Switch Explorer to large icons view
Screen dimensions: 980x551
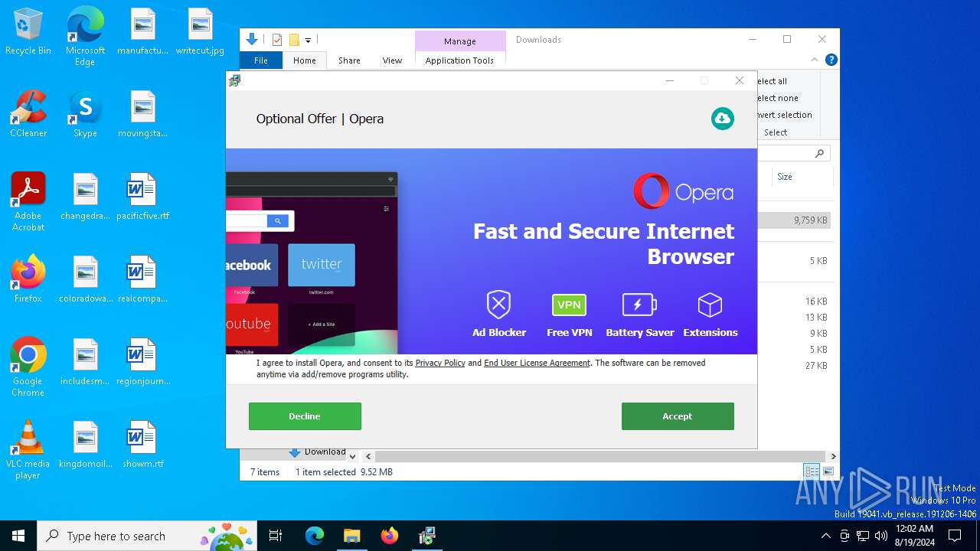(x=828, y=471)
